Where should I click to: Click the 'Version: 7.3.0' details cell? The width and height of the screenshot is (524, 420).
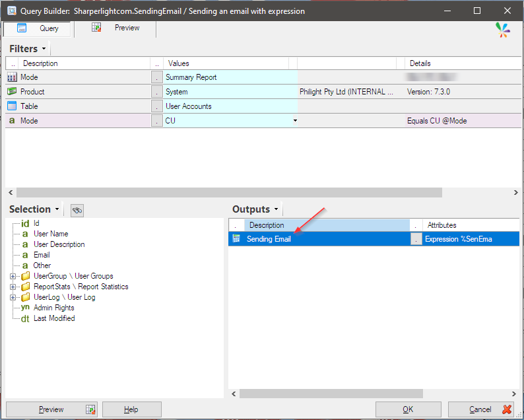[463, 92]
